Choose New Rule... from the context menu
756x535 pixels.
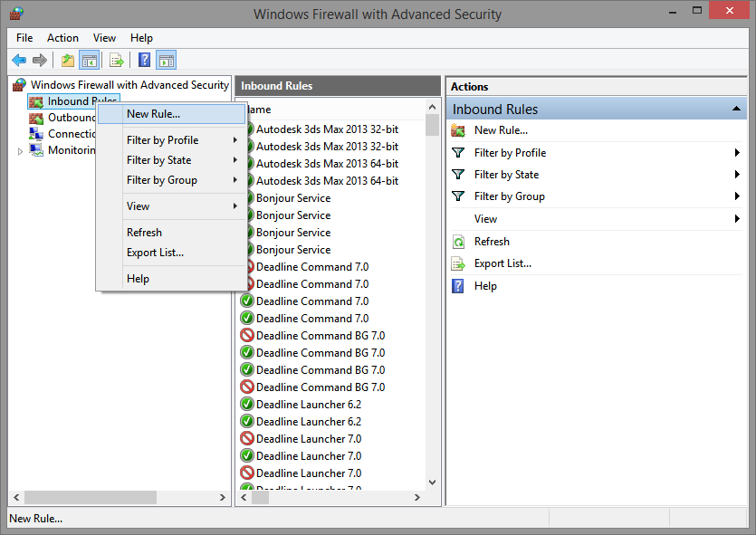[153, 114]
